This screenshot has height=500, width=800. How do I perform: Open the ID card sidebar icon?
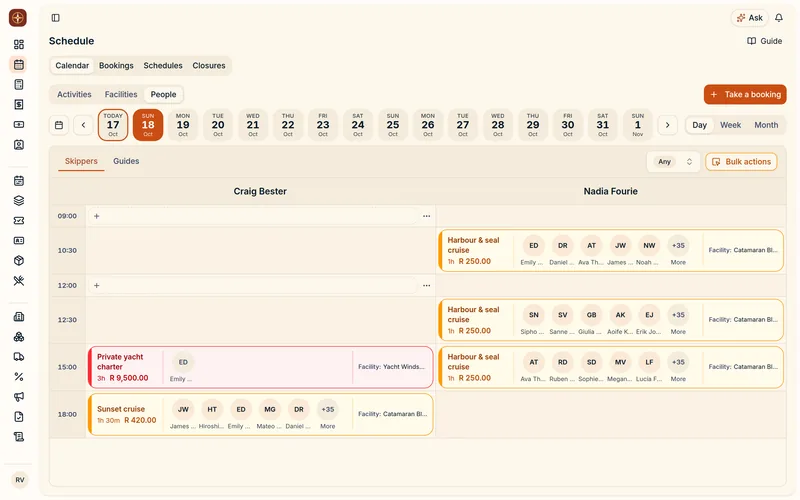tap(19, 240)
